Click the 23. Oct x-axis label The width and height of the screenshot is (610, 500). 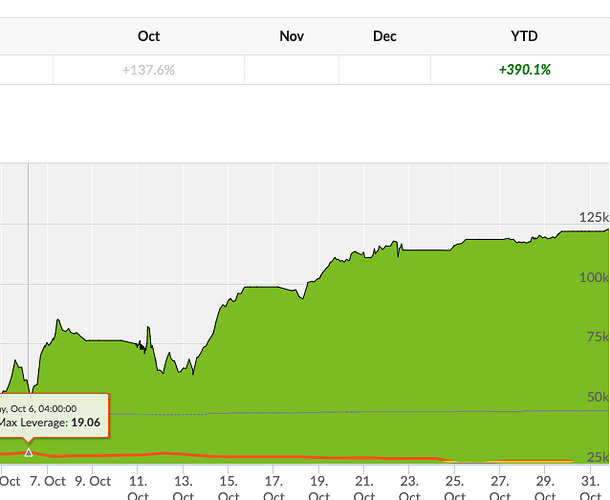(x=409, y=489)
